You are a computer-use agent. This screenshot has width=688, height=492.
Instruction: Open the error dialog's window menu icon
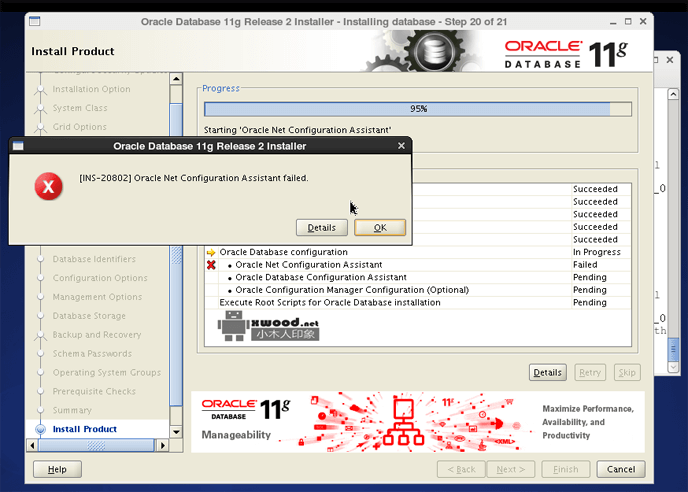pos(18,146)
